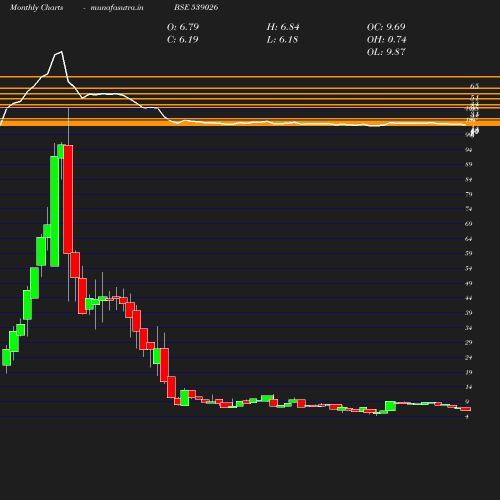Click the high value "H: 6.84"
Screen dimensions: 500x500
[x=283, y=27]
